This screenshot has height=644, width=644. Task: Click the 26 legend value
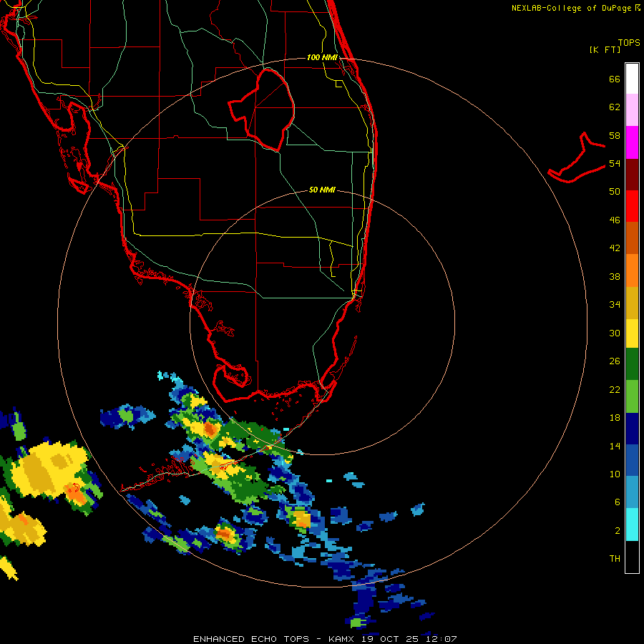(x=615, y=361)
